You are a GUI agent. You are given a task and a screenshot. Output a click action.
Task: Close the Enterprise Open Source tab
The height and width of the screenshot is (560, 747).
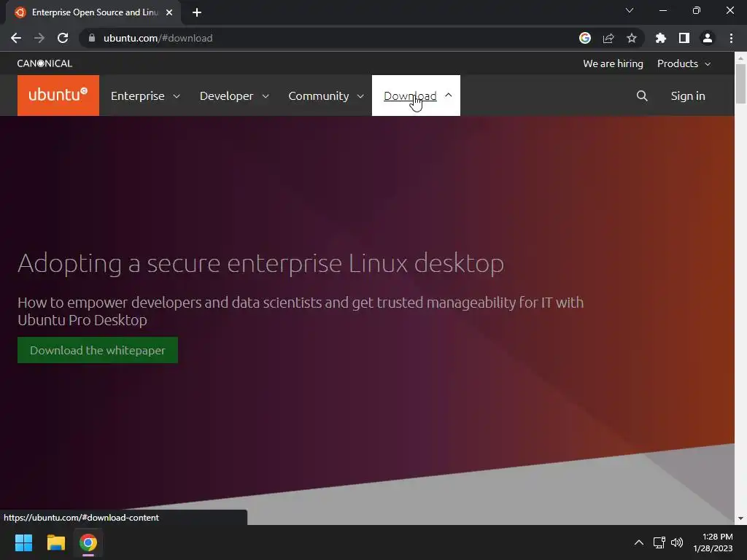point(169,12)
